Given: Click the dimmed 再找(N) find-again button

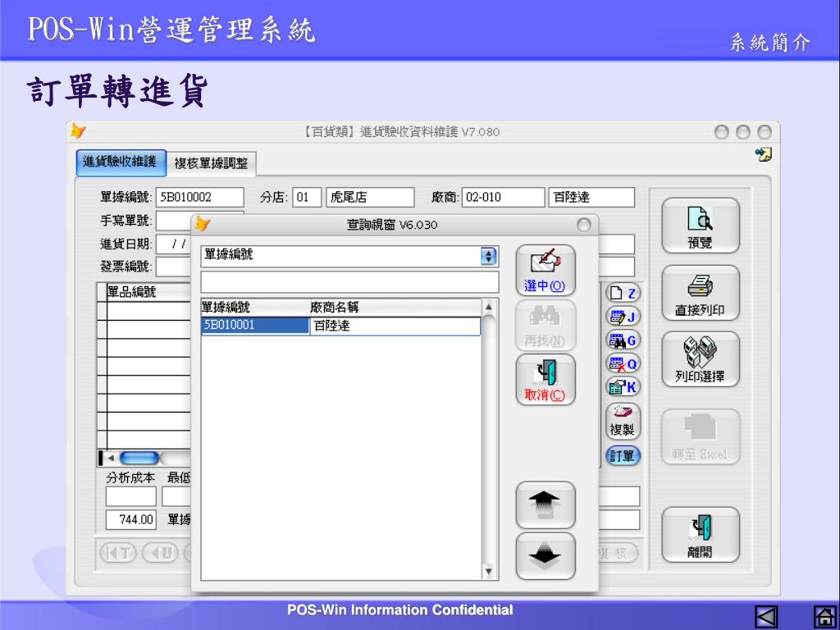Looking at the screenshot, I should pos(546,325).
